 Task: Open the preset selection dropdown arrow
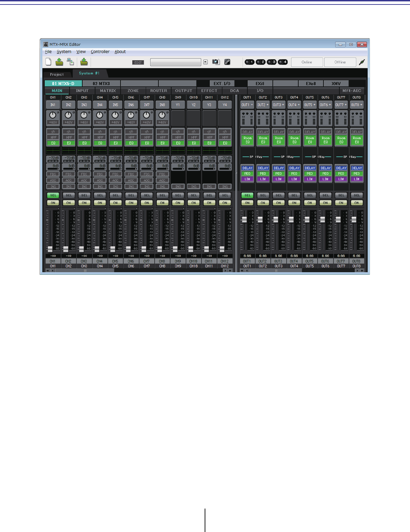205,62
